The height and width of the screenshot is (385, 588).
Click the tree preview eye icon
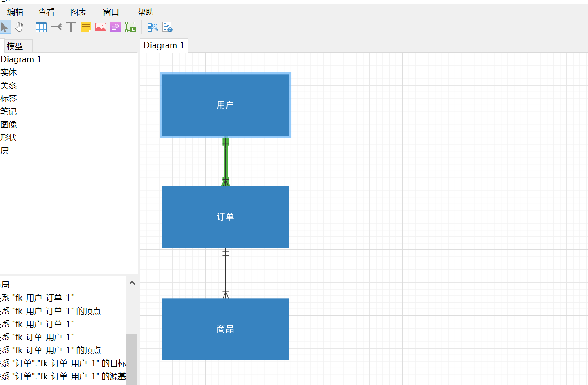[167, 27]
